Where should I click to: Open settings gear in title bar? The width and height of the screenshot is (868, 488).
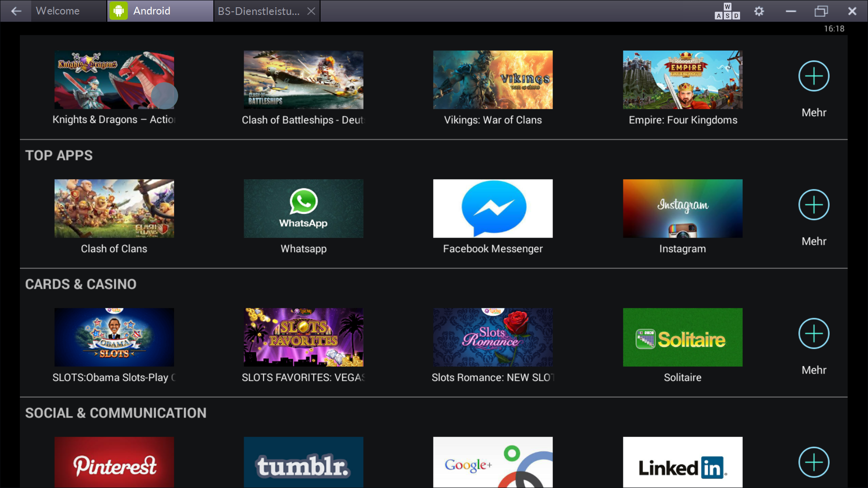coord(759,11)
